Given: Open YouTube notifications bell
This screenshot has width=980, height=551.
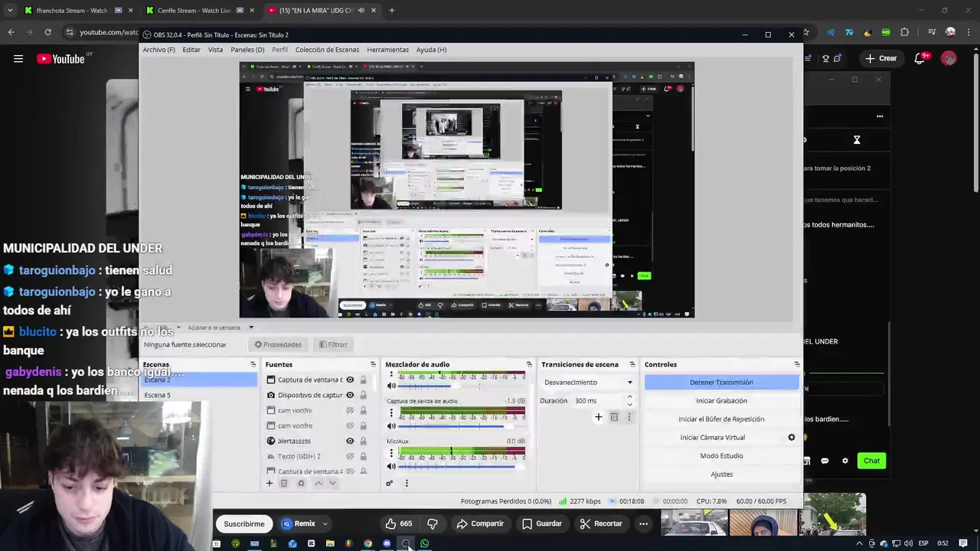Looking at the screenshot, I should coord(920,59).
